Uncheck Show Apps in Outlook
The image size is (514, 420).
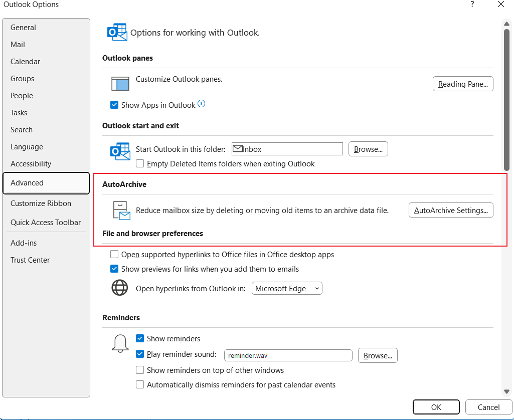114,105
